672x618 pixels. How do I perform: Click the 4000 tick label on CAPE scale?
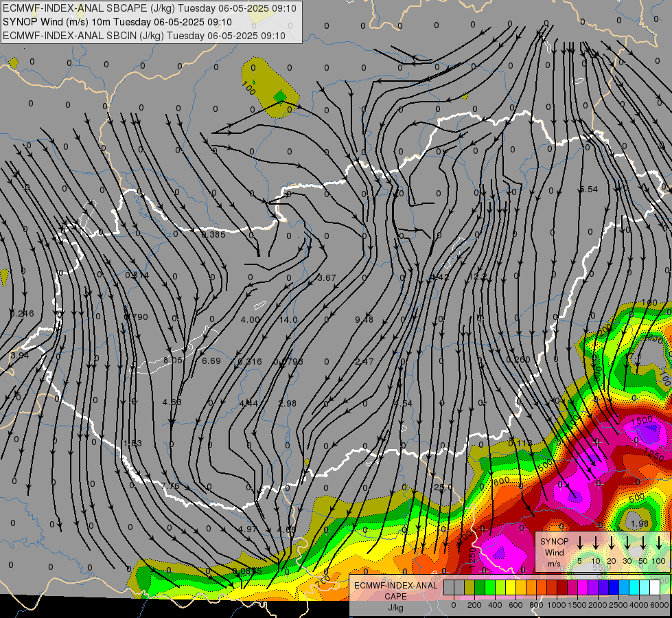639,605
